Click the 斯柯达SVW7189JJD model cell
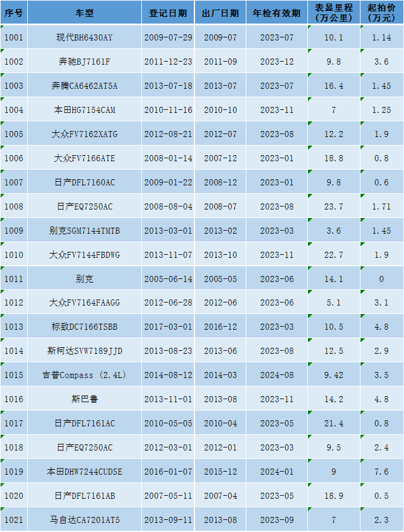 85,350
